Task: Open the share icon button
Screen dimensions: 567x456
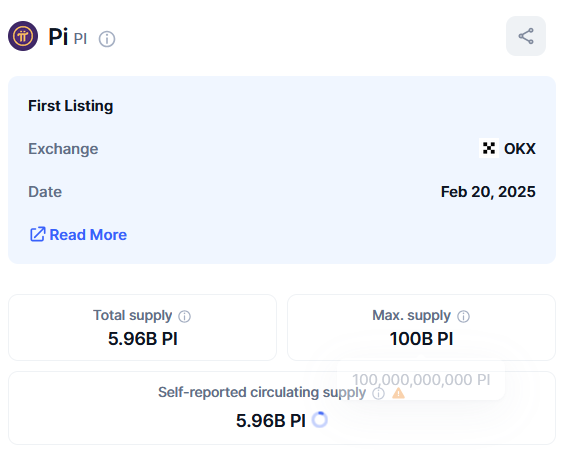Action: click(x=525, y=36)
